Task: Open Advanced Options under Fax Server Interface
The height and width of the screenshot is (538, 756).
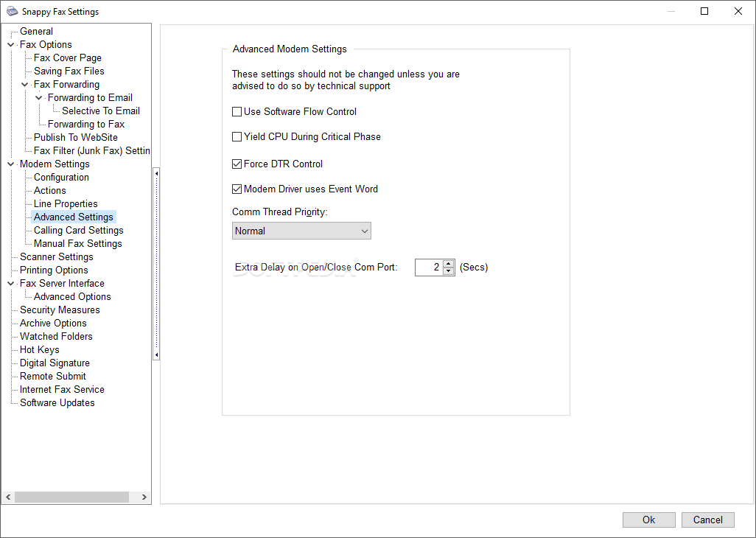Action: pos(72,296)
